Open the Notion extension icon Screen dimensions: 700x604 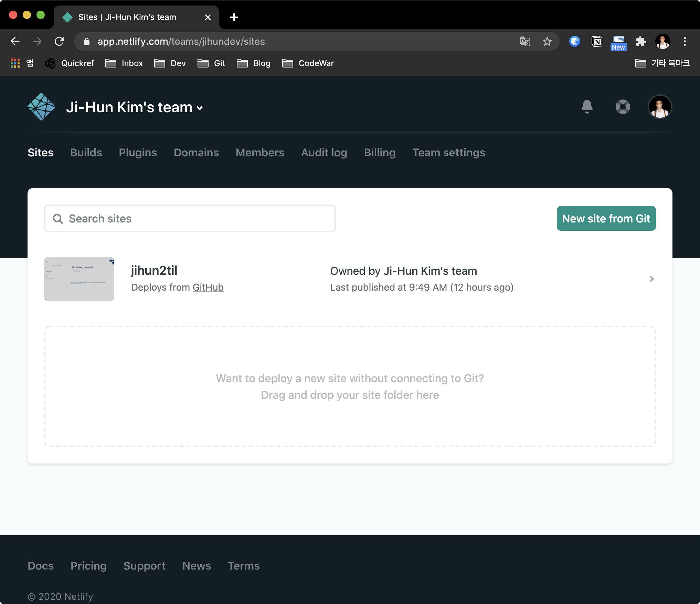596,42
